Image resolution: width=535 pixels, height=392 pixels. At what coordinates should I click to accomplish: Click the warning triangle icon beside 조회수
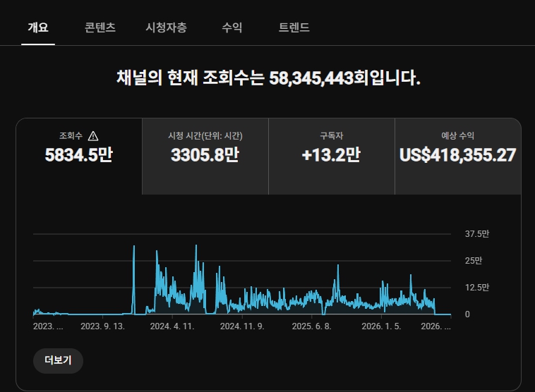93,136
